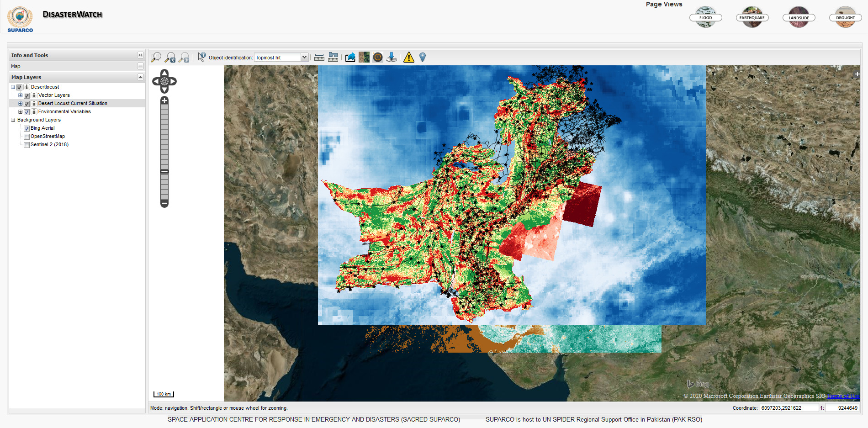Click the Coordinate input field

[789, 408]
